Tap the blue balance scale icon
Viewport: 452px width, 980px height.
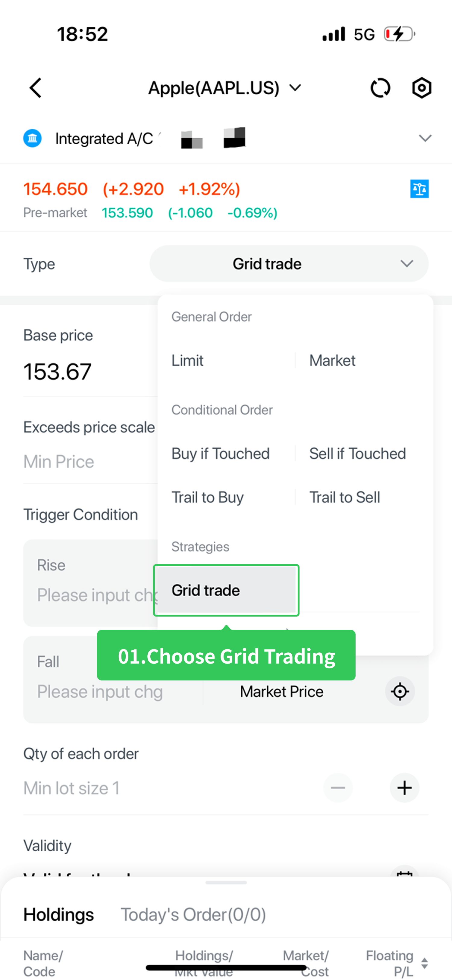pyautogui.click(x=419, y=189)
